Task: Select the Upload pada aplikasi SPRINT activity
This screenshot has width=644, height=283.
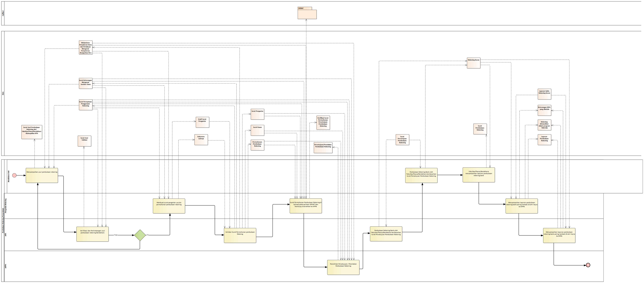Action: (306, 206)
